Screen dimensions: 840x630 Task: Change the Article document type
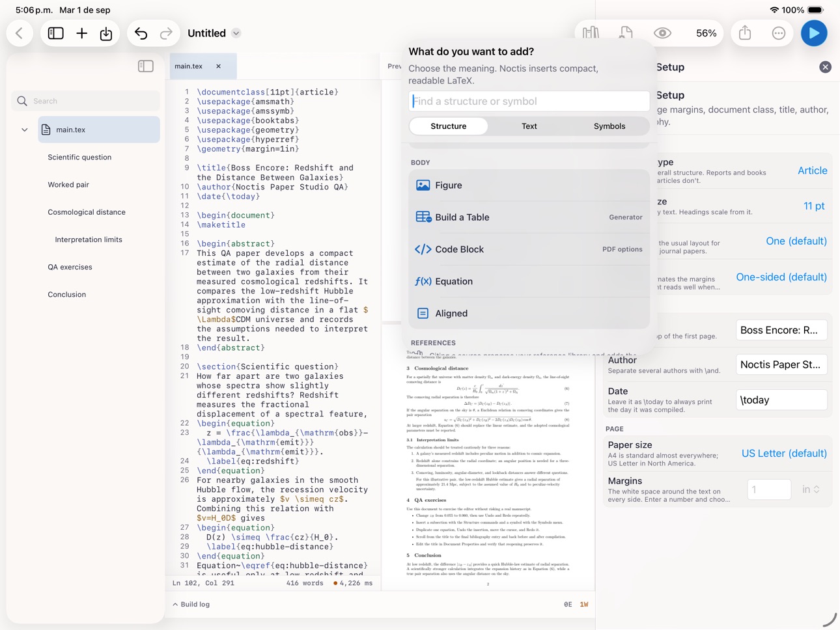click(x=812, y=171)
